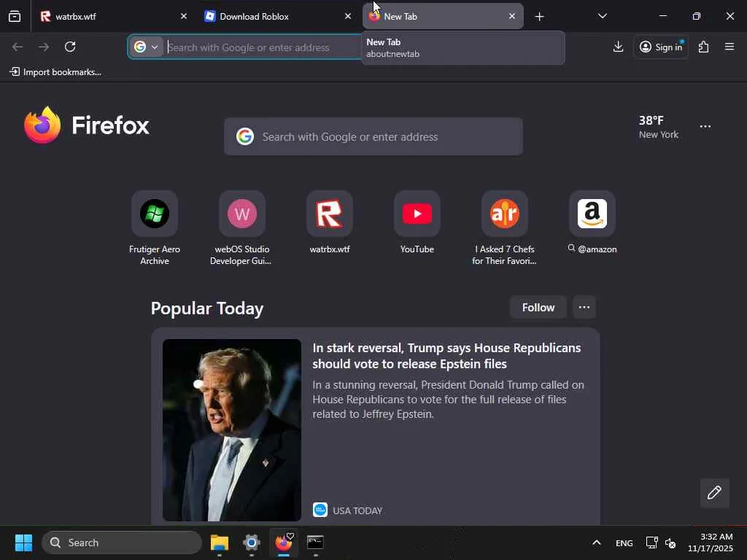
Task: Click the Firefox logo on new tab page
Action: tap(87, 125)
